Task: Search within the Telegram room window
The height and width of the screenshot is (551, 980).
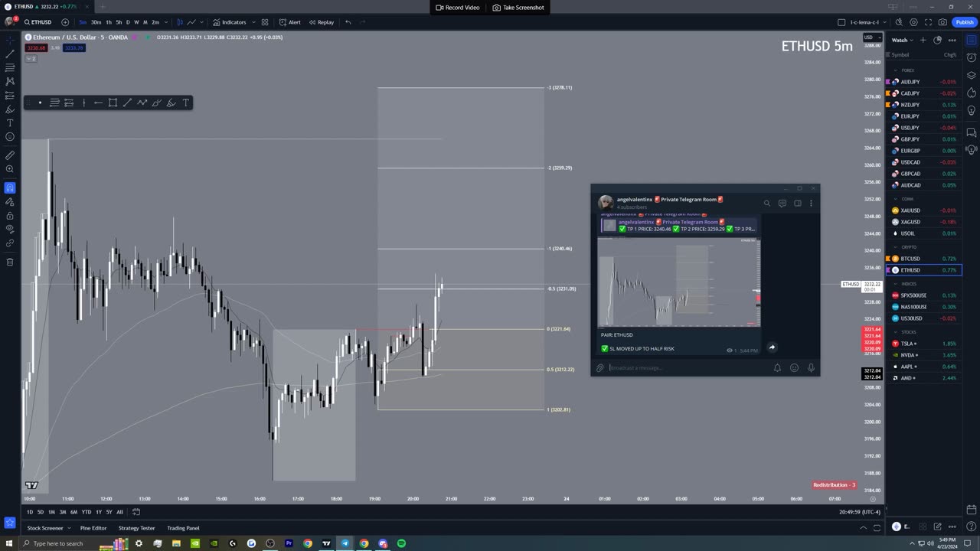Action: tap(766, 204)
